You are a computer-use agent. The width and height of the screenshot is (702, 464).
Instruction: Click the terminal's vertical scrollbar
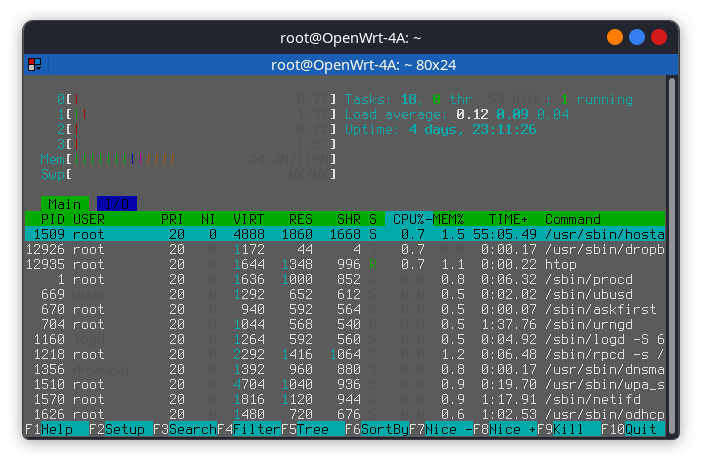671,255
